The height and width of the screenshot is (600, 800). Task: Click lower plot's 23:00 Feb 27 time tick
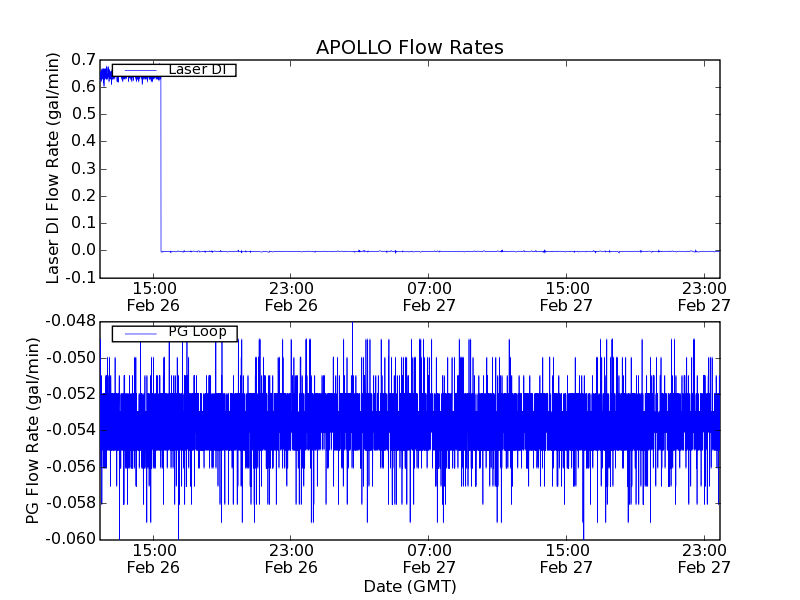click(x=704, y=558)
